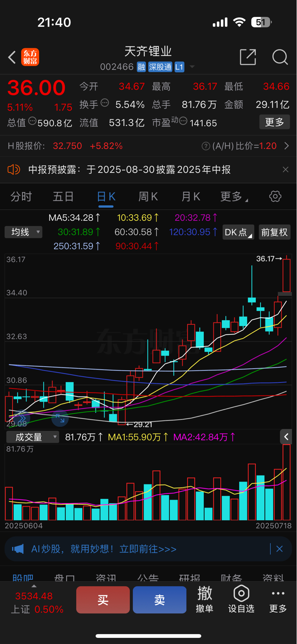297x644 pixels.
Task: Select the 日K tab
Action: coord(106,196)
